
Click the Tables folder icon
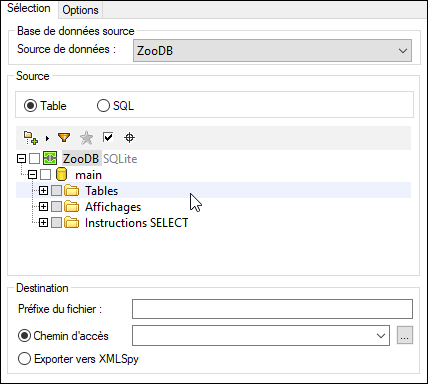tap(71, 190)
